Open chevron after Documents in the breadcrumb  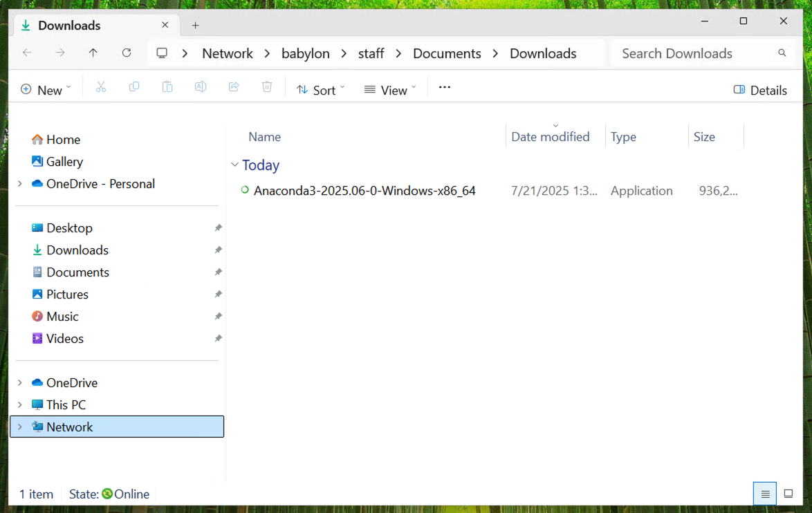click(x=496, y=53)
